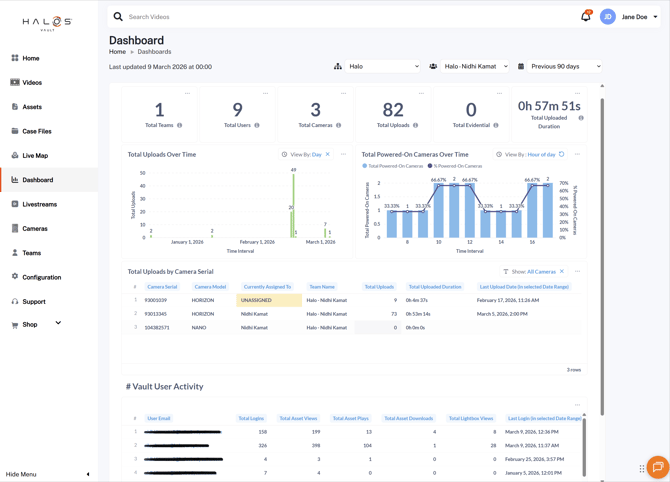The width and height of the screenshot is (670, 482).
Task: Go to Livestreams in the sidebar
Action: [x=40, y=204]
